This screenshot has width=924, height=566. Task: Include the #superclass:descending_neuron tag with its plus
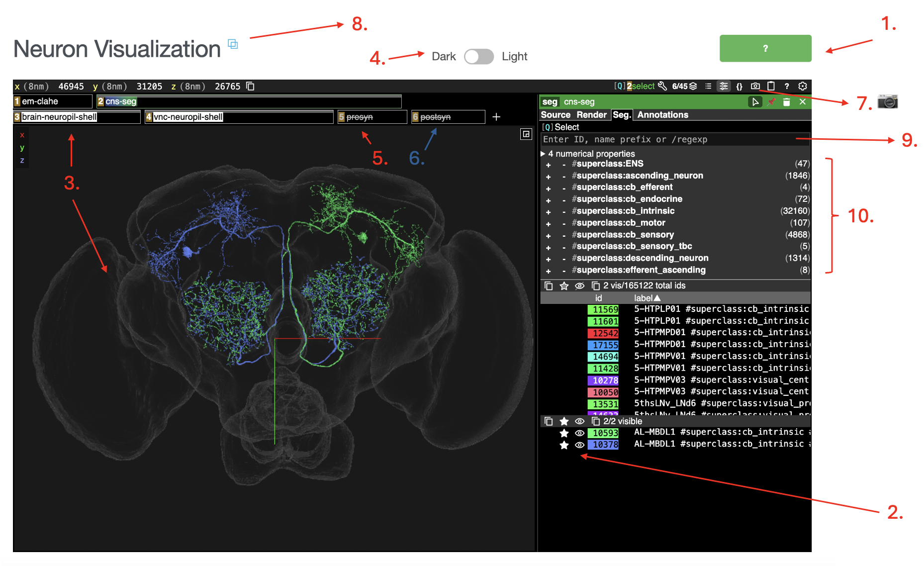[x=548, y=259]
